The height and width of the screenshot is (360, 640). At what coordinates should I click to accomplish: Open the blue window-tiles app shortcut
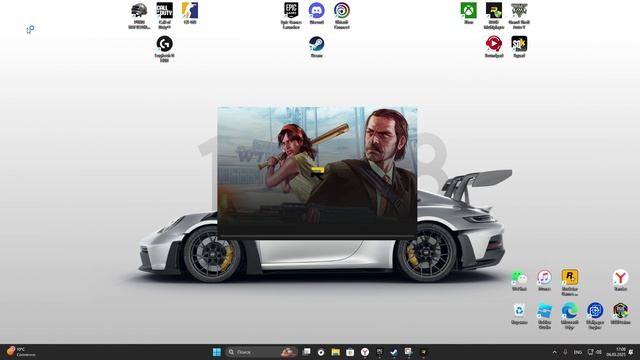544,316
